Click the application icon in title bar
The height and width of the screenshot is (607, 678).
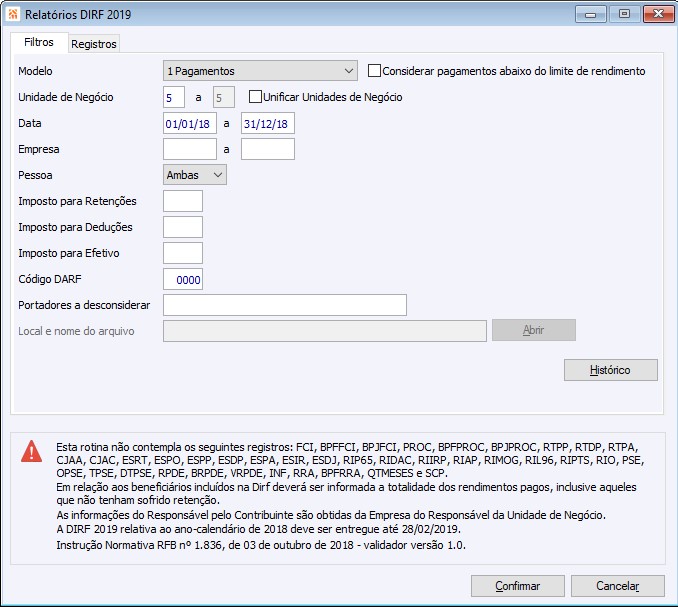[x=13, y=14]
